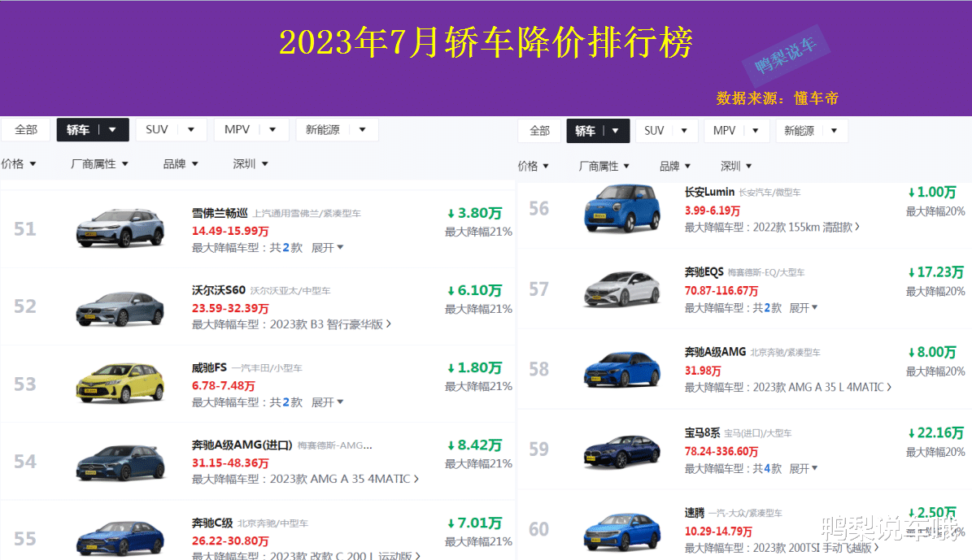Expand the 价格 filter in right panel
The width and height of the screenshot is (972, 560).
click(533, 166)
